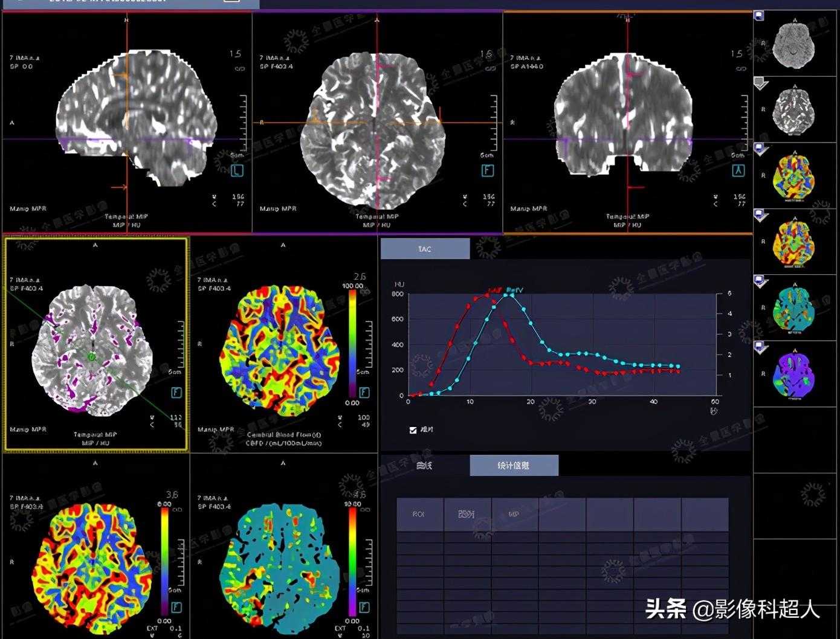Click the Cerebral Blood Flow caption text
The width and height of the screenshot is (840, 639).
click(x=284, y=435)
